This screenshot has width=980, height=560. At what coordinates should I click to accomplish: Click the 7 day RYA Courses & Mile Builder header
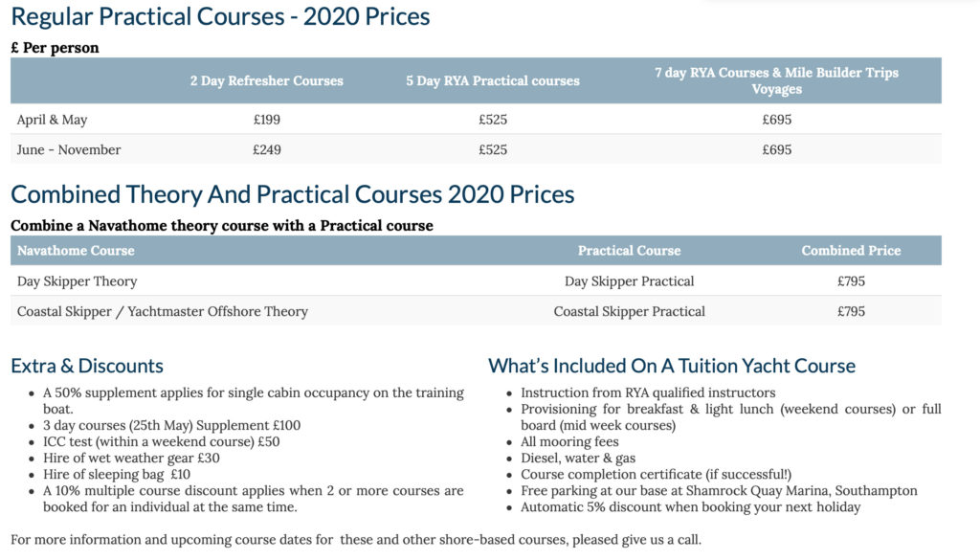pyautogui.click(x=776, y=80)
